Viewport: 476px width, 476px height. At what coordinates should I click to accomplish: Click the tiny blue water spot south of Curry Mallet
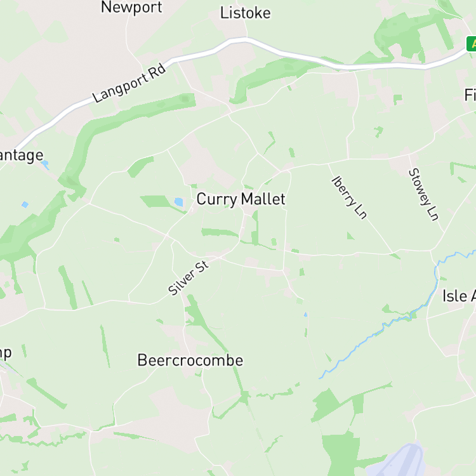(306, 315)
